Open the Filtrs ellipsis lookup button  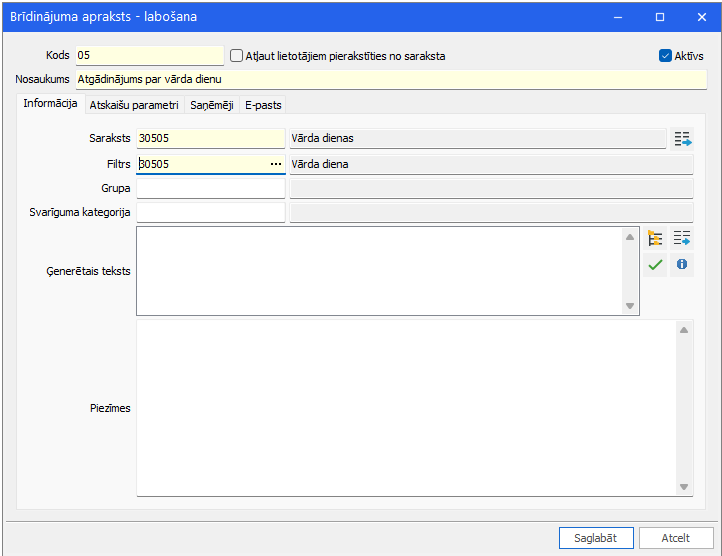[x=276, y=164]
